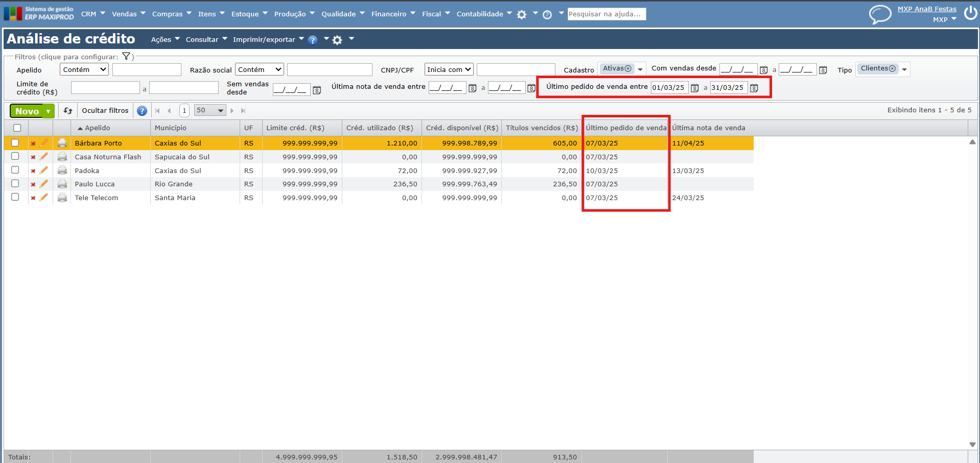
Task: Print the Bárbara Porto row
Action: (62, 143)
